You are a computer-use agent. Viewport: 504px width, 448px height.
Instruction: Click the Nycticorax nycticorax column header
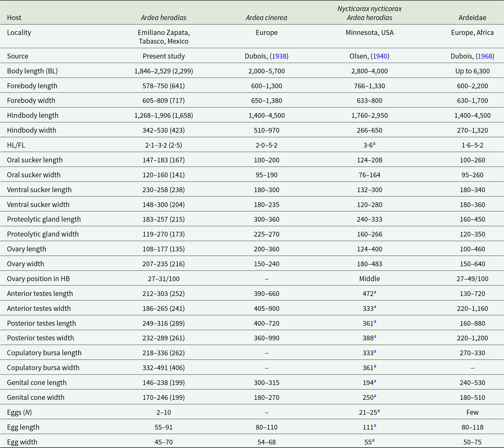pyautogui.click(x=369, y=9)
